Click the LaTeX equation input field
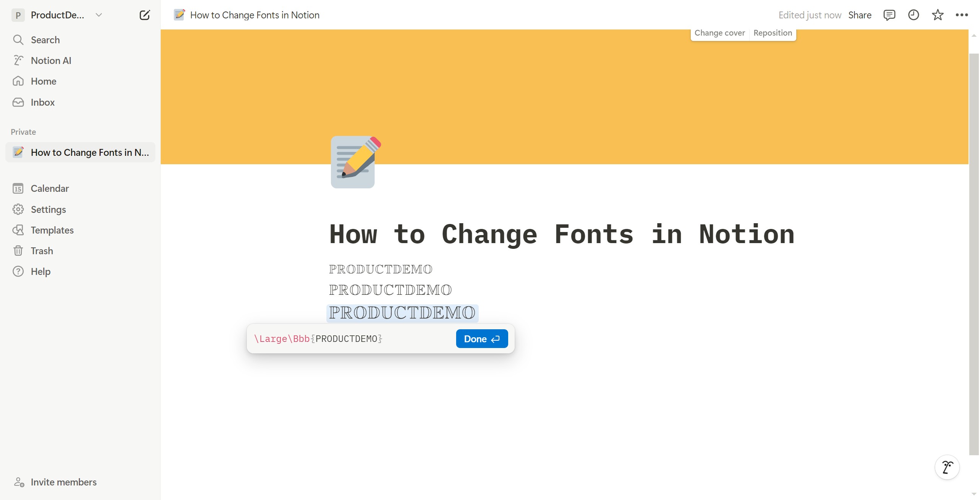The image size is (980, 500). pos(352,339)
